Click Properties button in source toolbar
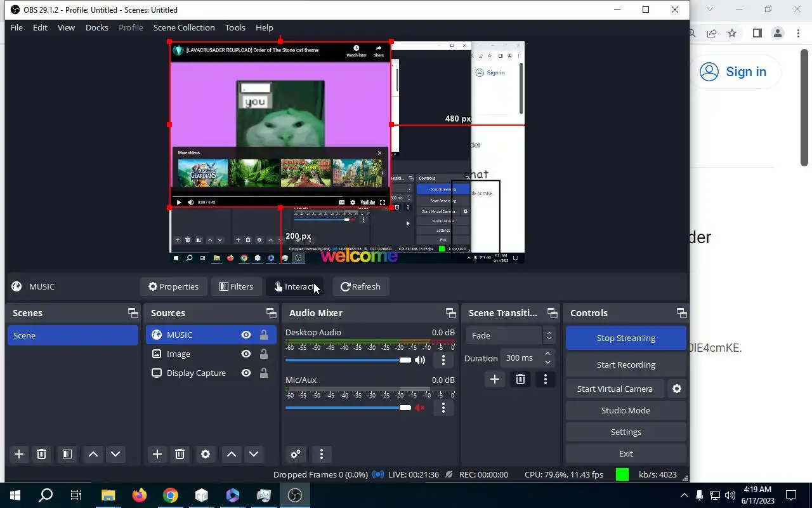 click(x=173, y=286)
